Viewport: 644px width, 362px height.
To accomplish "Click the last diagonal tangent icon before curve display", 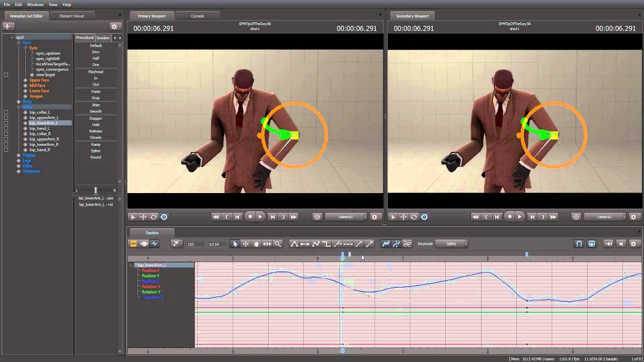I will (x=369, y=244).
